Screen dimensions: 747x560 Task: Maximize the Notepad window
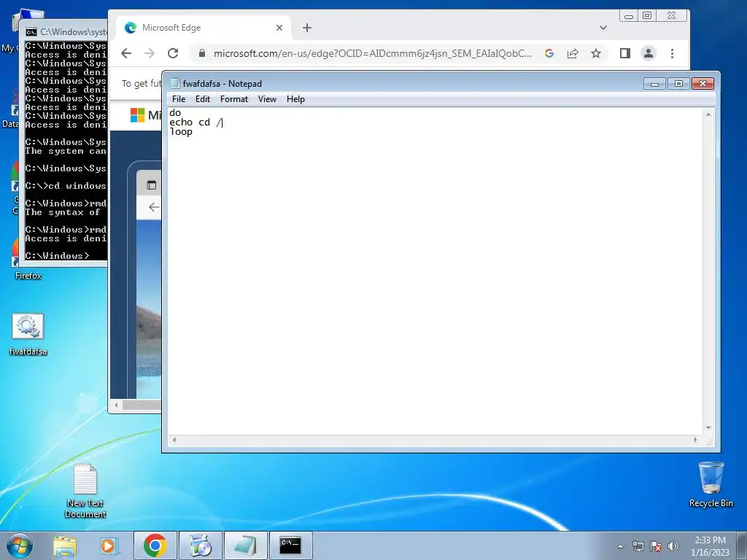click(678, 84)
